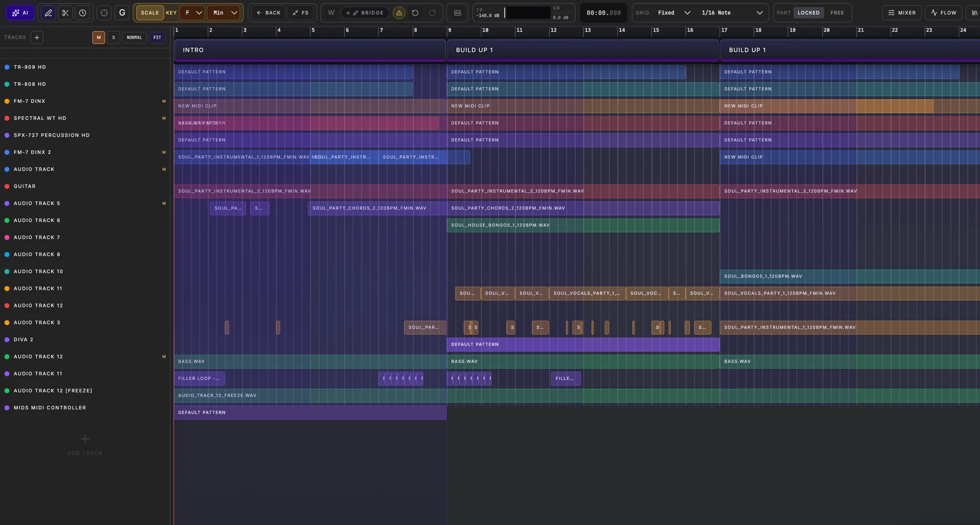Click the 00:00.000 time display

(x=603, y=13)
